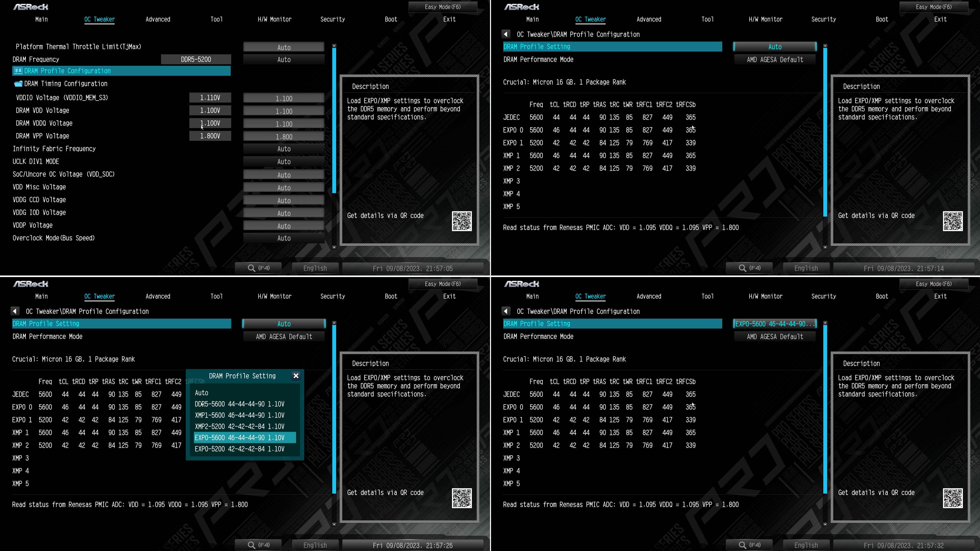Open the EXPO-5600 46-44-44-90 profile dropdown
Screen dimensions: 980x551
[x=775, y=324]
